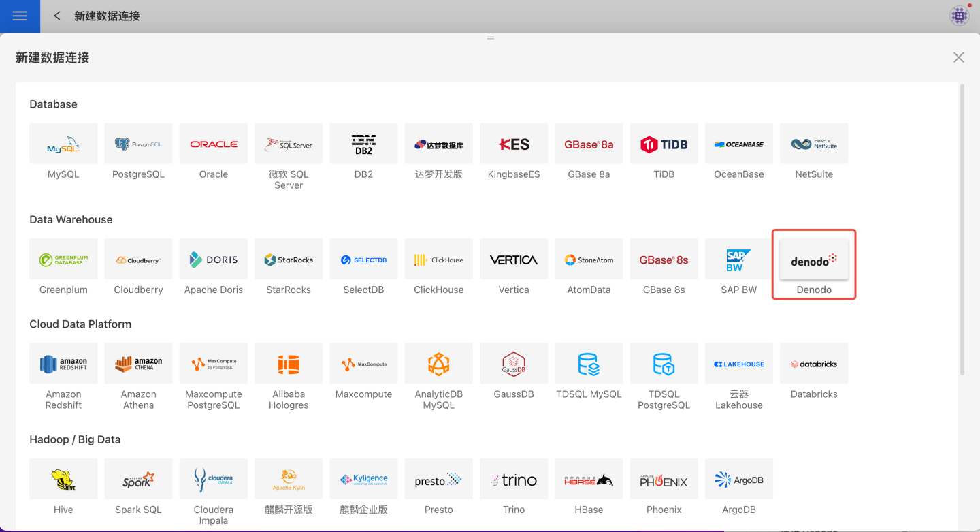Open the hamburger menu in top-left

click(20, 16)
